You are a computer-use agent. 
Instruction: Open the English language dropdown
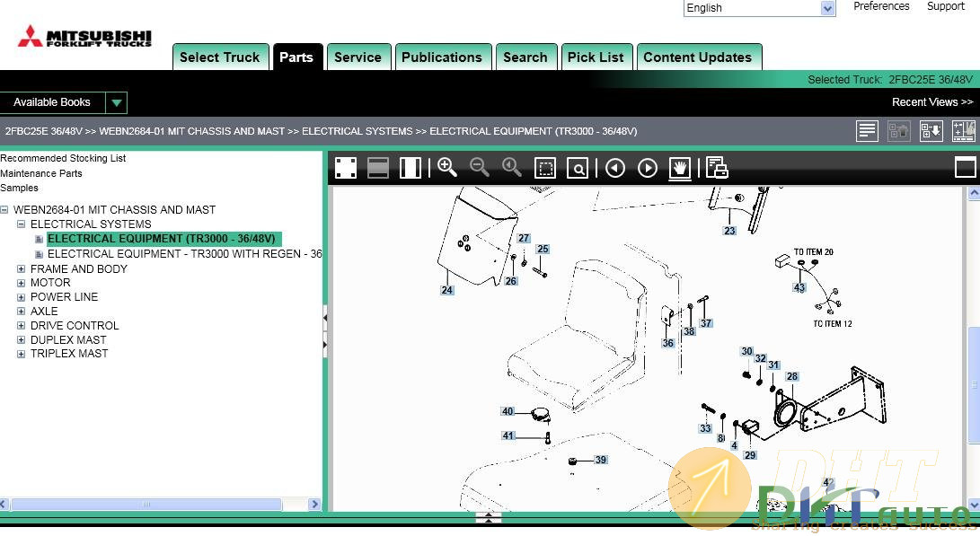click(827, 8)
